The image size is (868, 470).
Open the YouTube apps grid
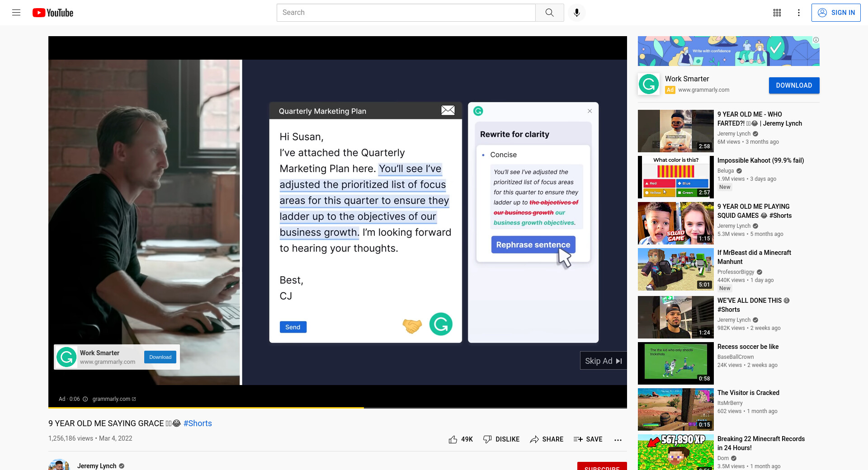[x=777, y=13]
